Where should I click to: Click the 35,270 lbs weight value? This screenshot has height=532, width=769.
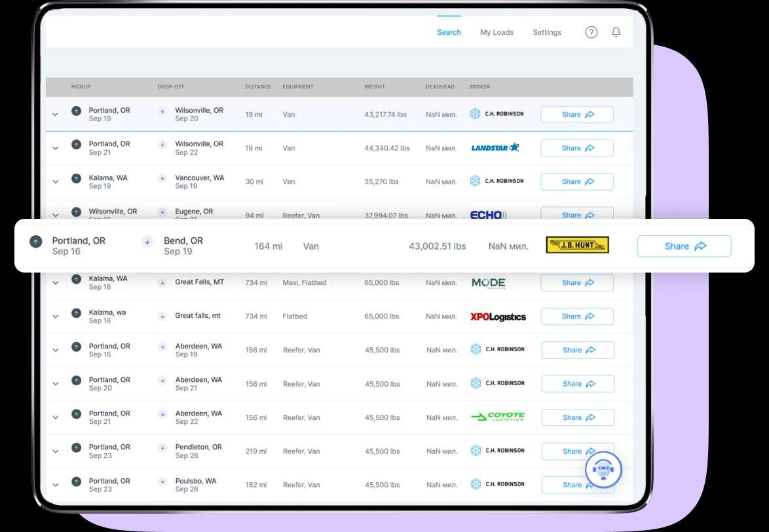(381, 181)
